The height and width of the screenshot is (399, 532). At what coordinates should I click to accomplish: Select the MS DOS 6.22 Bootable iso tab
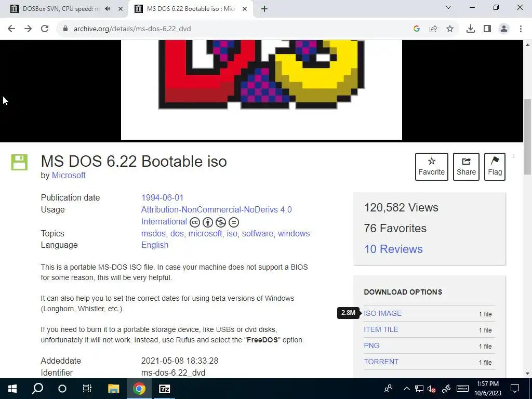coord(190,9)
